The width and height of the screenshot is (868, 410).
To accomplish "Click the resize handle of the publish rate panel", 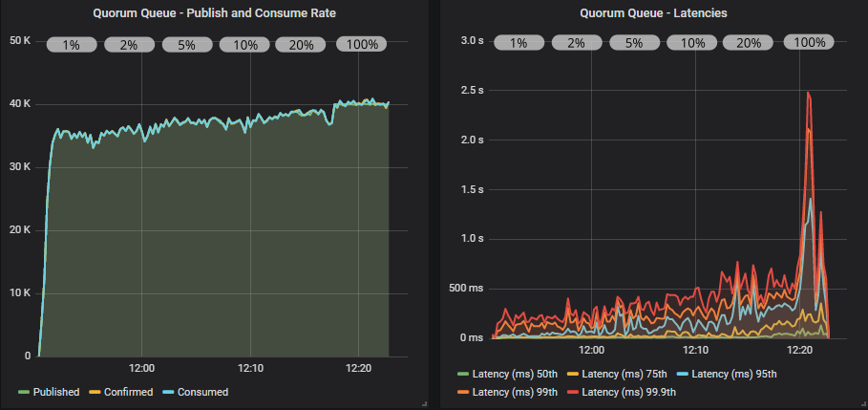I will [422, 404].
